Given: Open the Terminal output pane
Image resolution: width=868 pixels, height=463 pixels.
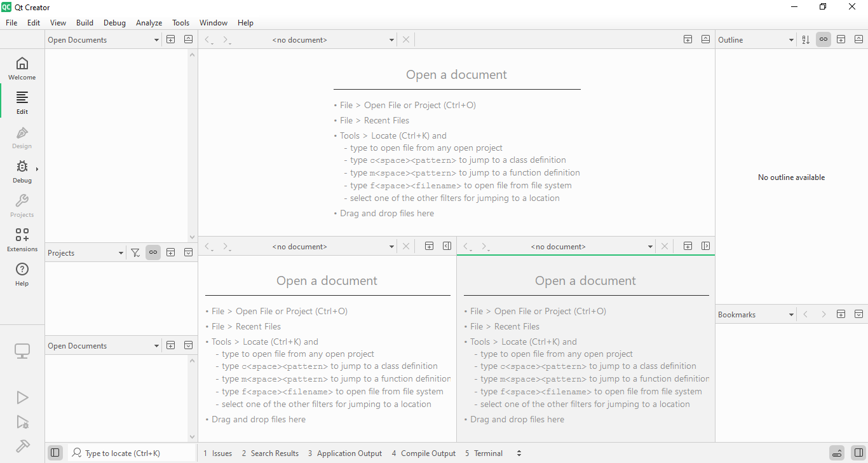Looking at the screenshot, I should tap(484, 453).
